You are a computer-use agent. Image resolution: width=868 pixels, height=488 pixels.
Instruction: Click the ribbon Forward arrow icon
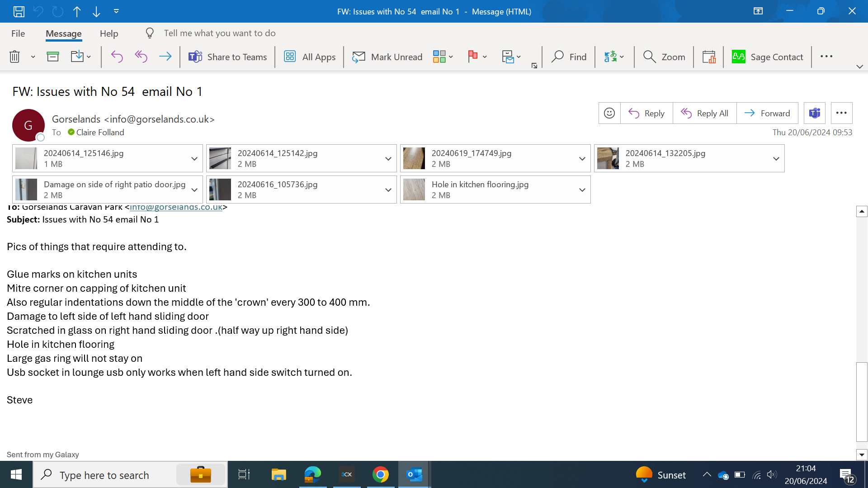coord(165,57)
